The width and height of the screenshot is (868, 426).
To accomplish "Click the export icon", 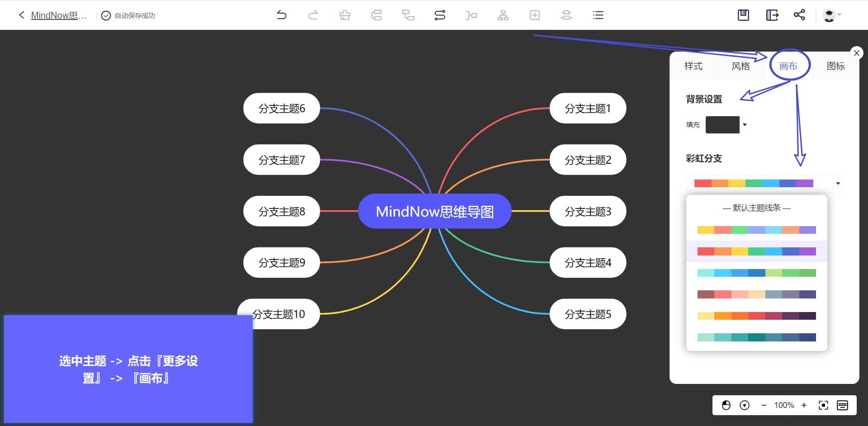I will coord(772,15).
